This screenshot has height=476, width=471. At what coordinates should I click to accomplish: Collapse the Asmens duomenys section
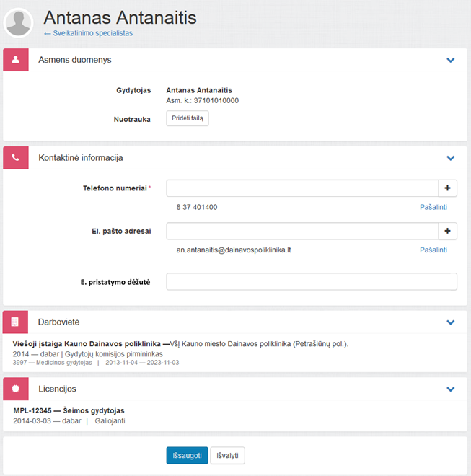451,60
